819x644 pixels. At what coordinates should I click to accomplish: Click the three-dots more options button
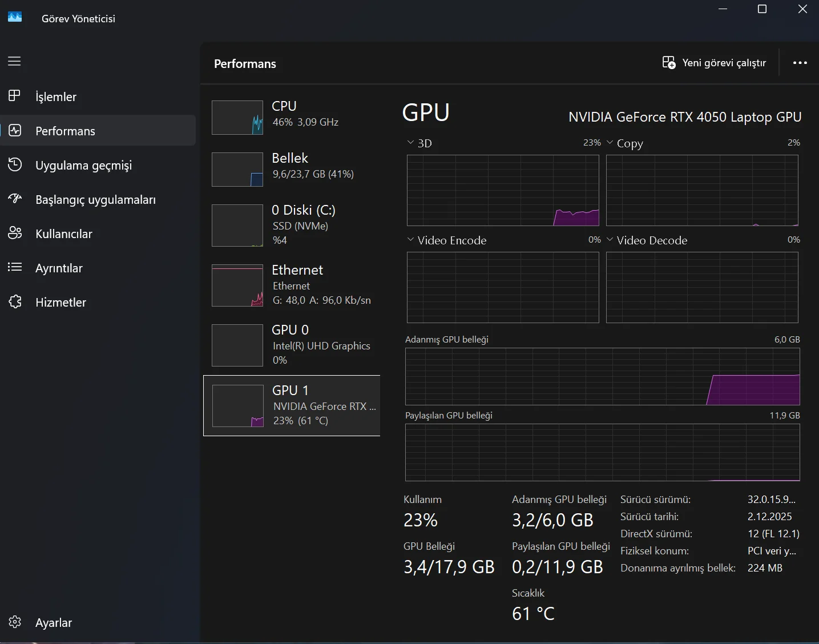800,63
